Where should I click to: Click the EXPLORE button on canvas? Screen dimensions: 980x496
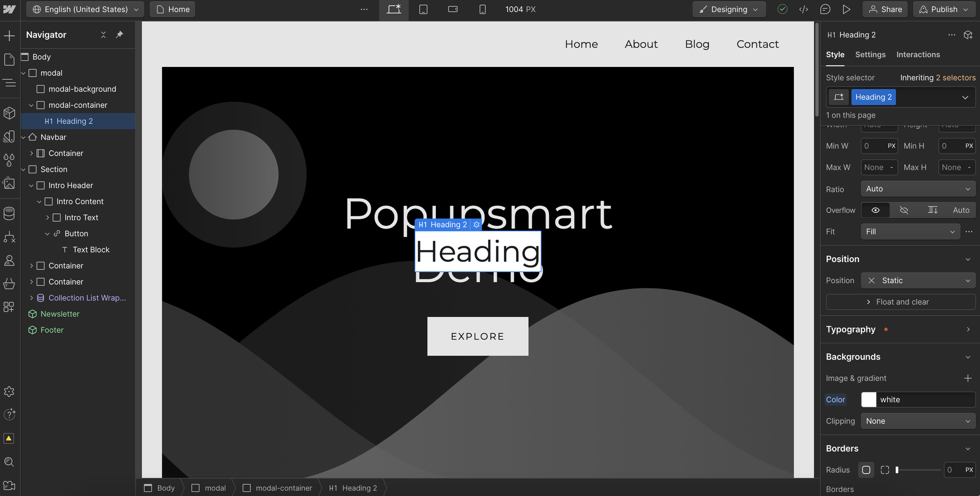[x=478, y=336]
